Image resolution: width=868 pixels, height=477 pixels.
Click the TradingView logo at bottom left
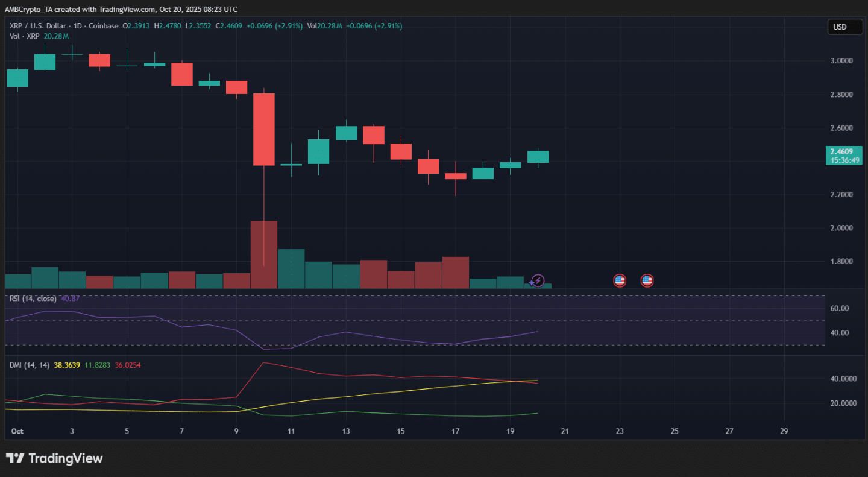54,458
